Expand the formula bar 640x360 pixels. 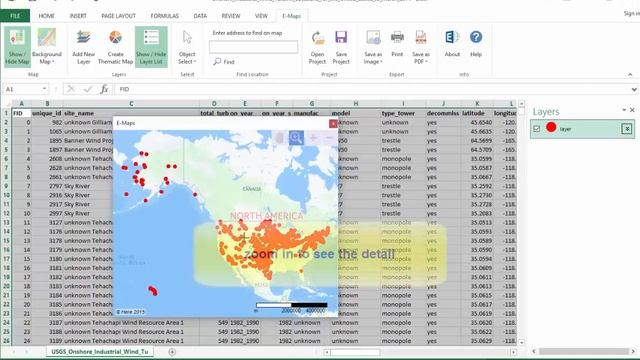click(634, 89)
